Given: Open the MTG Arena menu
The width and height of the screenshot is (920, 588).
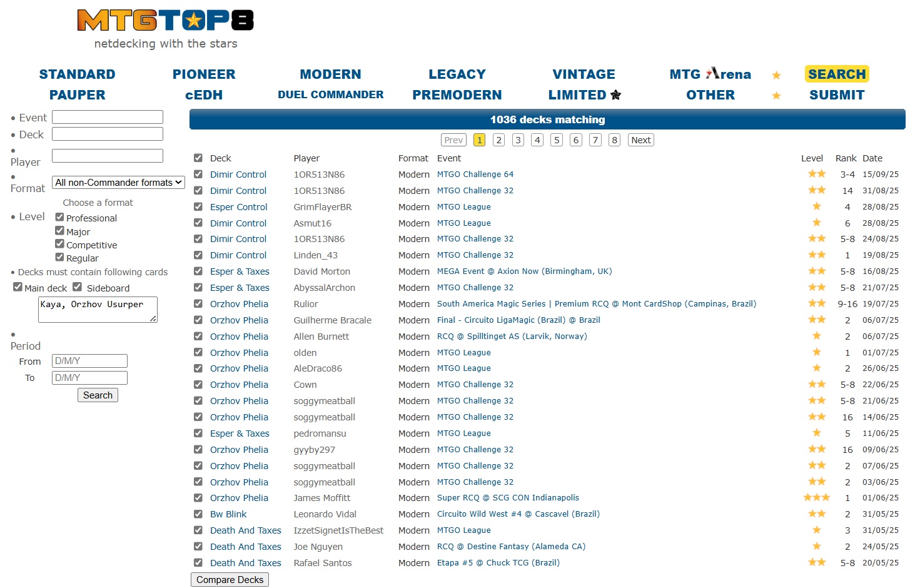Looking at the screenshot, I should point(710,74).
